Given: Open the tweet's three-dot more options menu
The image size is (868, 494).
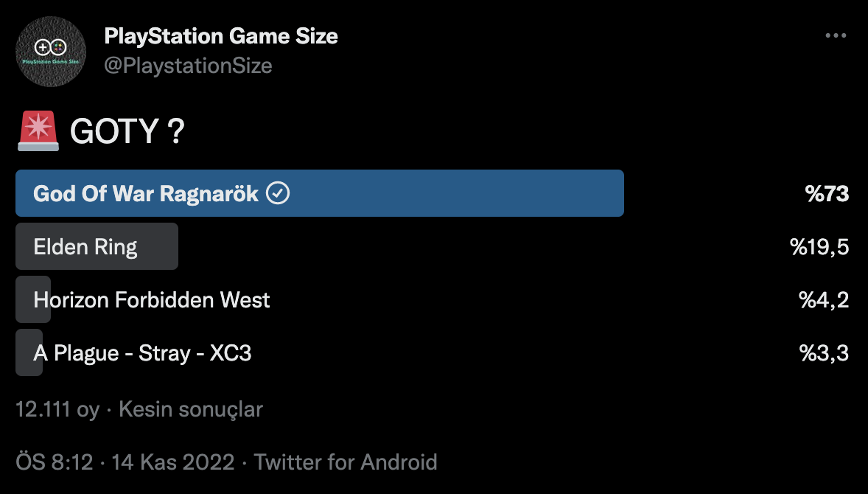Looking at the screenshot, I should pos(836,35).
